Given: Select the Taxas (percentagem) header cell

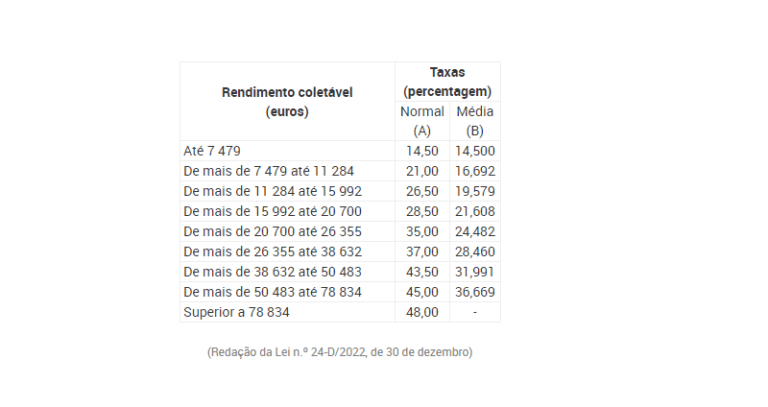Looking at the screenshot, I should [448, 82].
